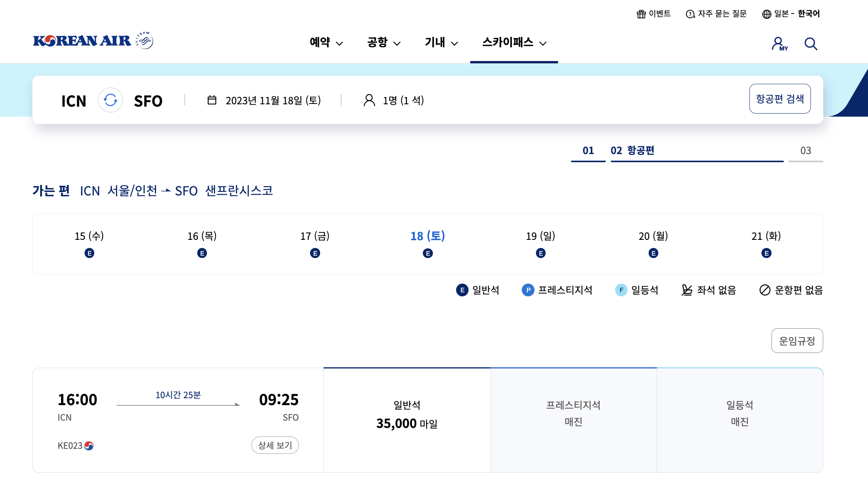Change the SFO arrival airport
Image resolution: width=868 pixels, height=482 pixels.
148,101
